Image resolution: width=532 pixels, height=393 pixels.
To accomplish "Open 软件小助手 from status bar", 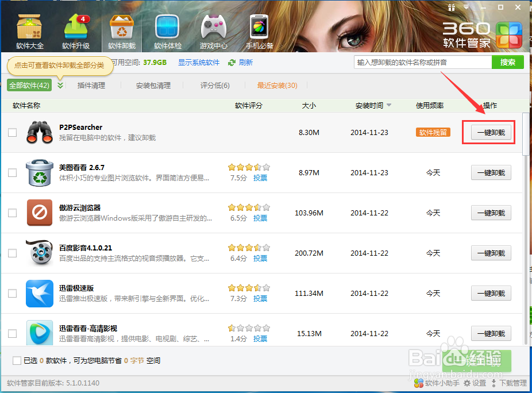I will pyautogui.click(x=437, y=383).
